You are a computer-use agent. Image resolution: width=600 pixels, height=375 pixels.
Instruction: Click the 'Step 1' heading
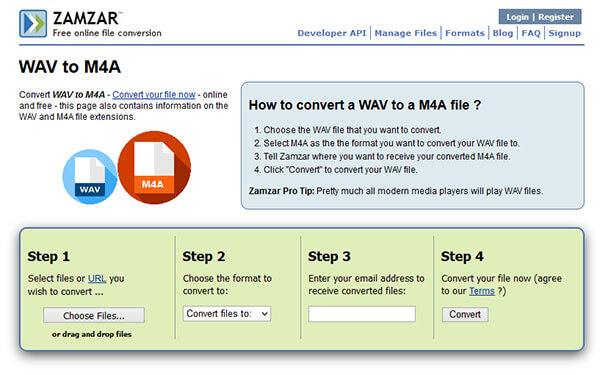[x=49, y=256]
